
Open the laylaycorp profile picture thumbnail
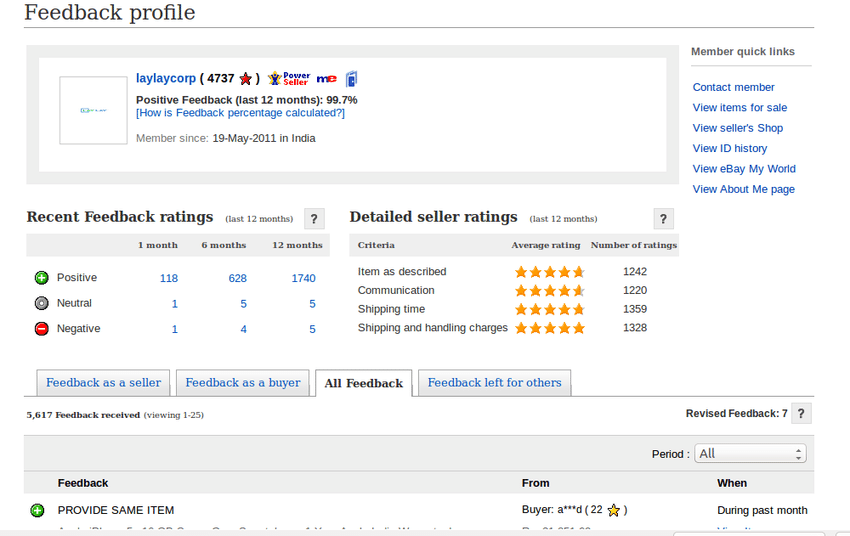pyautogui.click(x=93, y=110)
